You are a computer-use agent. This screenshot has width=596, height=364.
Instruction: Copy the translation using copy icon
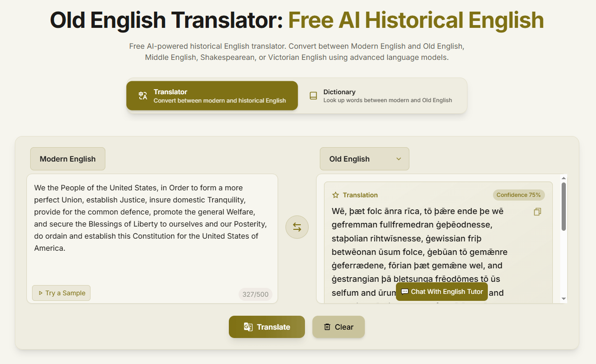tap(538, 212)
